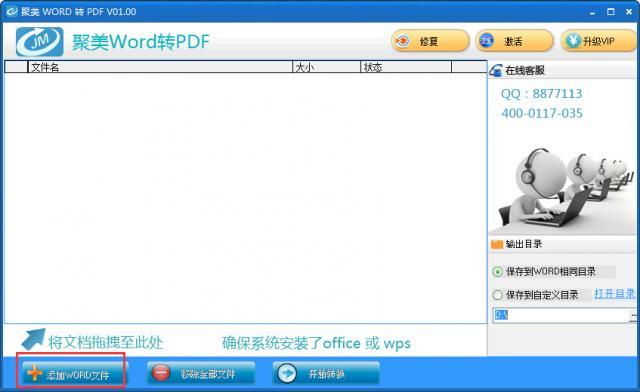640x392 pixels.
Task: Click the phone number 400-0117-035
Action: [542, 113]
